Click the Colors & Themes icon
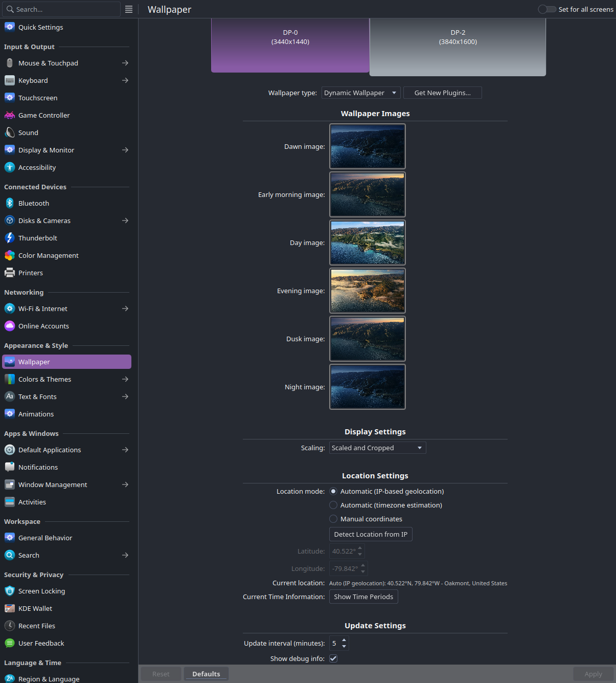This screenshot has width=616, height=683. (x=10, y=379)
